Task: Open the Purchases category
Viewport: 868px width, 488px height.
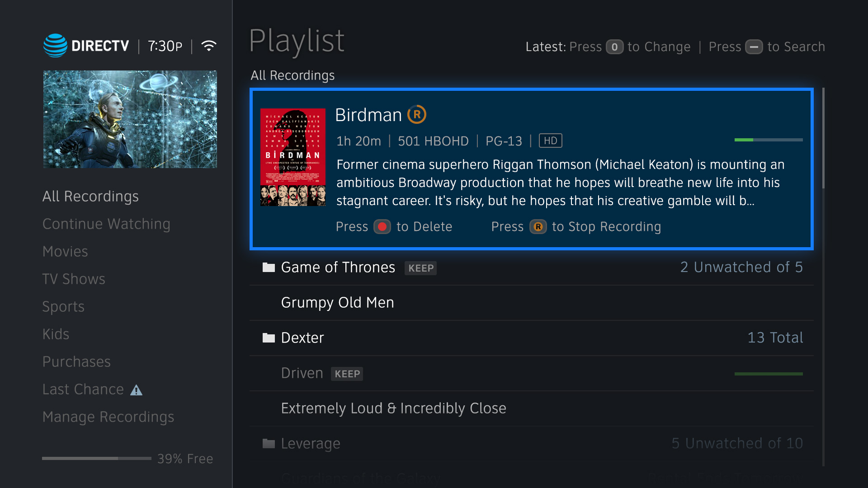Action: pyautogui.click(x=76, y=362)
